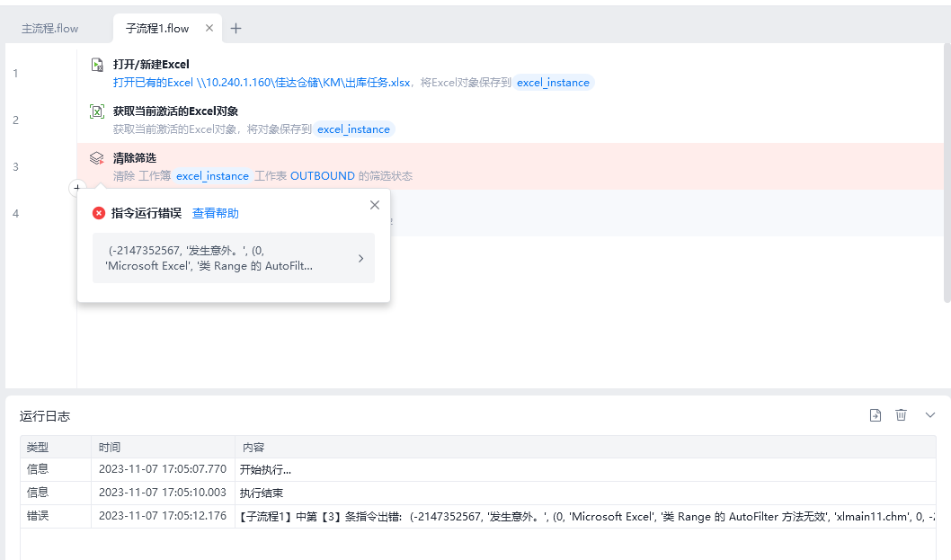Image resolution: width=951 pixels, height=560 pixels.
Task: Click timestamp 2023-11-07 17:05:10.003
Action: [x=163, y=493]
